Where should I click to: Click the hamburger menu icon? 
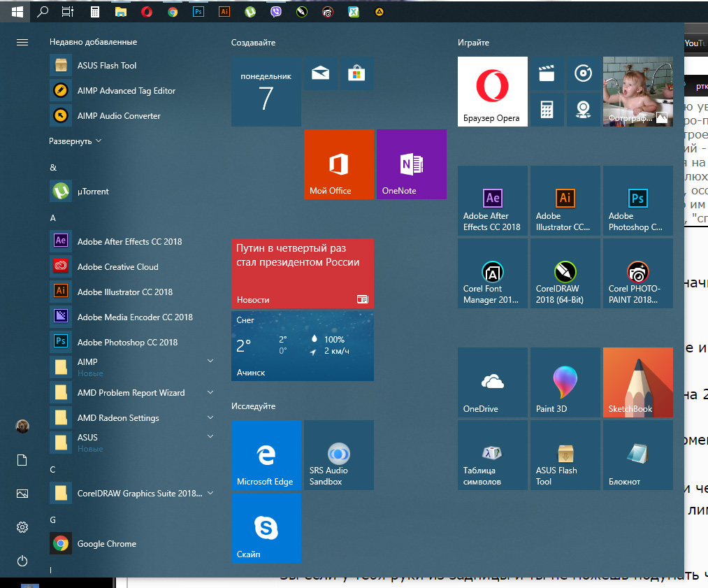(22, 43)
